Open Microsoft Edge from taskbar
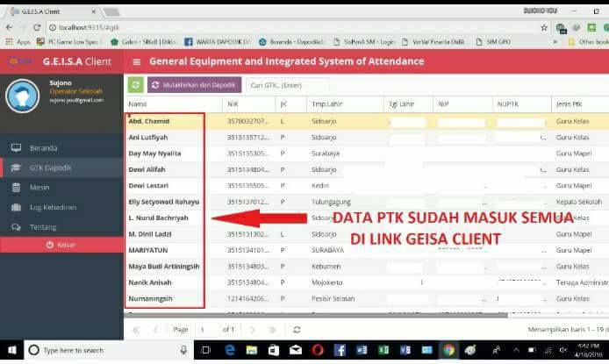 (x=230, y=351)
